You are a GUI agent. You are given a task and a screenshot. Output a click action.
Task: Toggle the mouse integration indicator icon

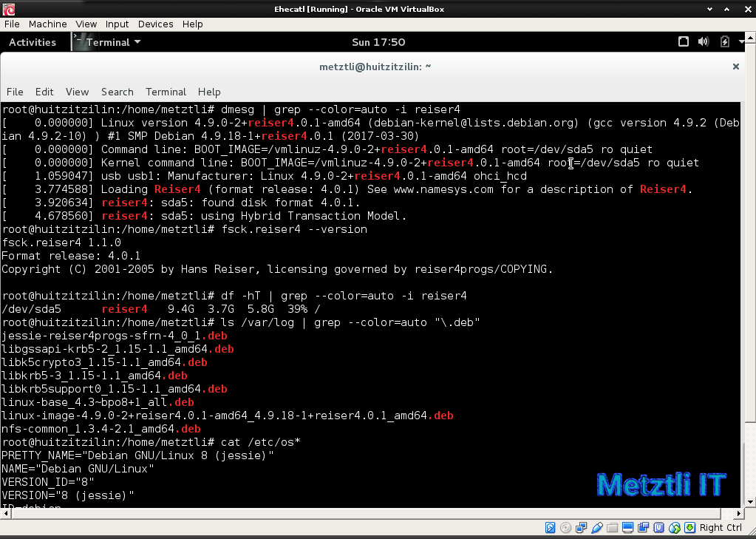click(675, 527)
